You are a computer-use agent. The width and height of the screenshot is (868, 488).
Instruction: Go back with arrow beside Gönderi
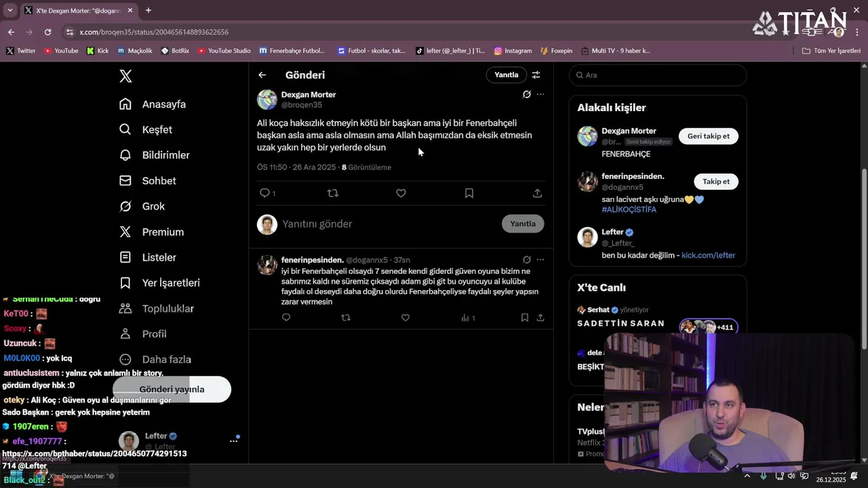262,75
